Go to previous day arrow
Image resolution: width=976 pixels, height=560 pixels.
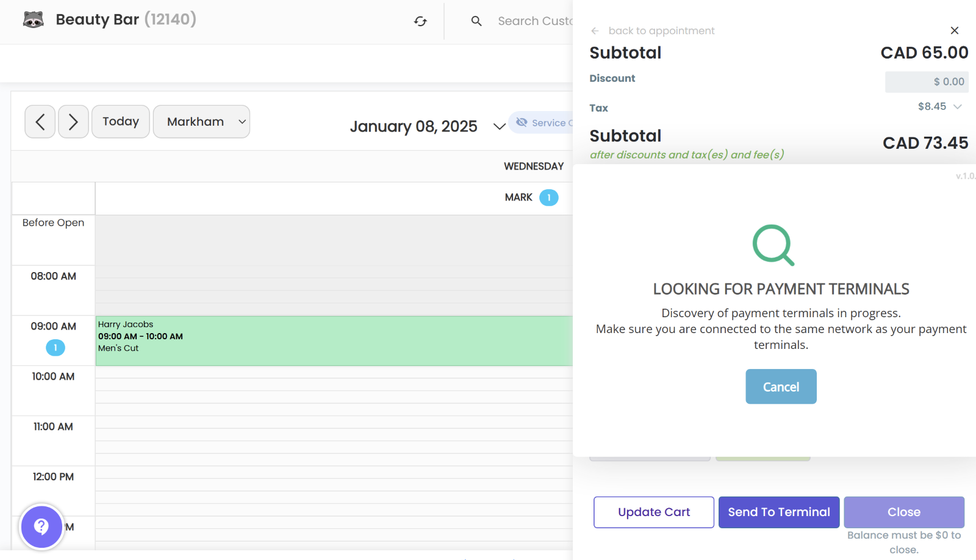click(40, 122)
